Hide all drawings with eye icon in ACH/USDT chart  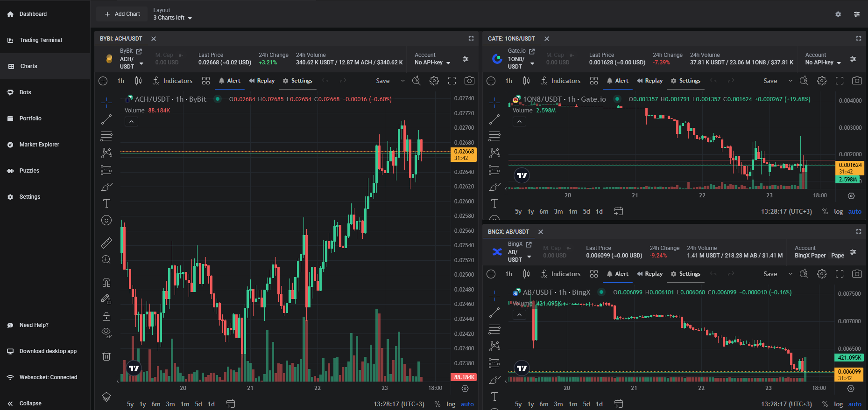click(106, 333)
